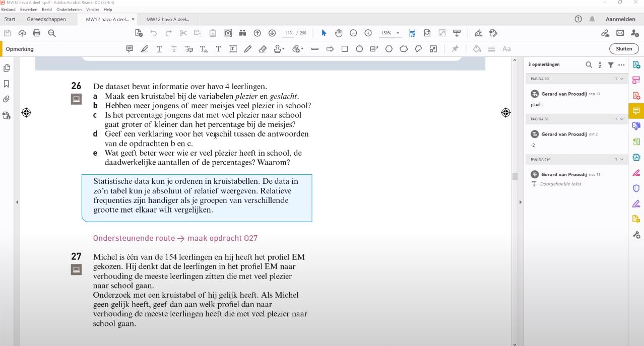This screenshot has width=644, height=346.
Task: Search comments with the magnifier icon
Action: pyautogui.click(x=589, y=65)
